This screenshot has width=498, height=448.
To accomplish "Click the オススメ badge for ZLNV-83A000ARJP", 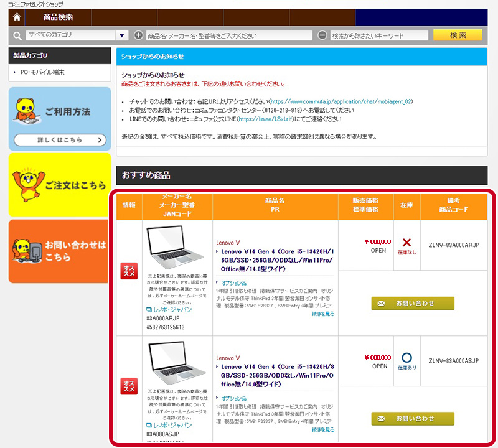I will [x=129, y=271].
